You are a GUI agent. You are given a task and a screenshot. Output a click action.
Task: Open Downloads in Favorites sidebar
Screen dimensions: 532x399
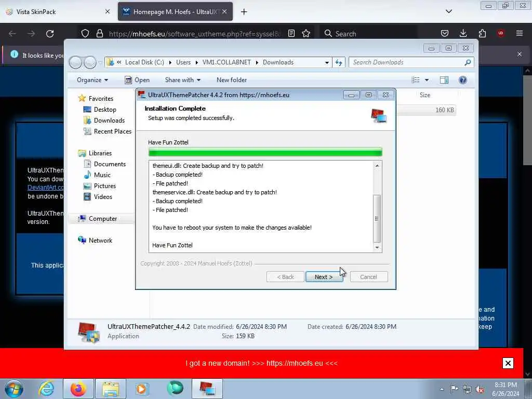coord(104,121)
